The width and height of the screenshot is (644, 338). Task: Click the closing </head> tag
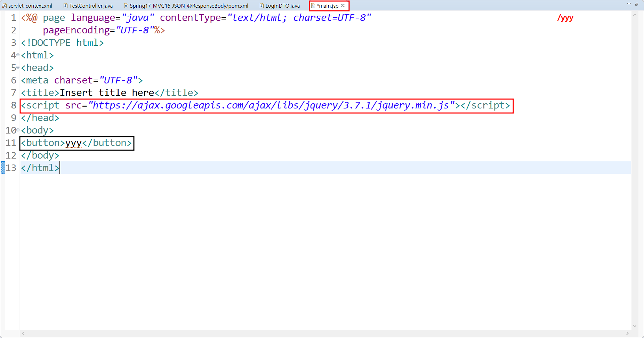40,118
